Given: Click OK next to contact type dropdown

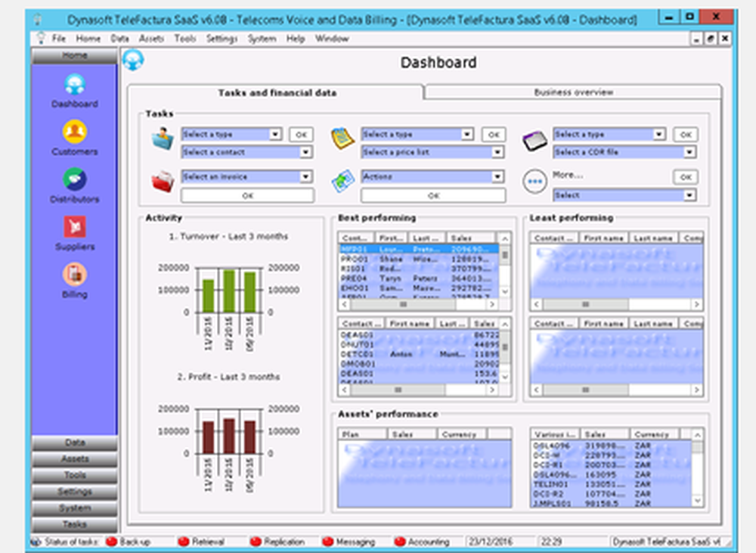Looking at the screenshot, I should [302, 135].
